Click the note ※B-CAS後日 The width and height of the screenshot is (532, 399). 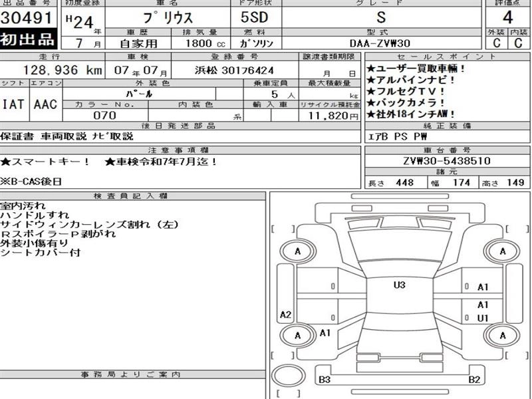point(31,182)
